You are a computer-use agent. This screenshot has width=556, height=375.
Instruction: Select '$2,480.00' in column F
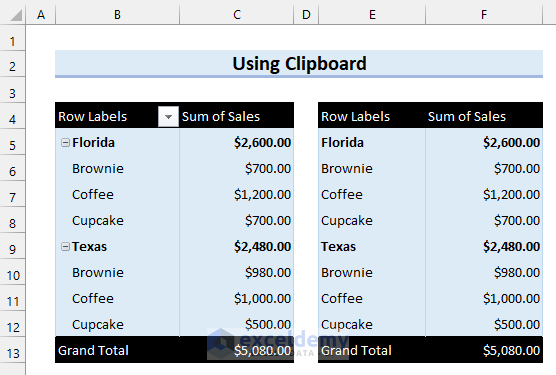[x=484, y=246]
